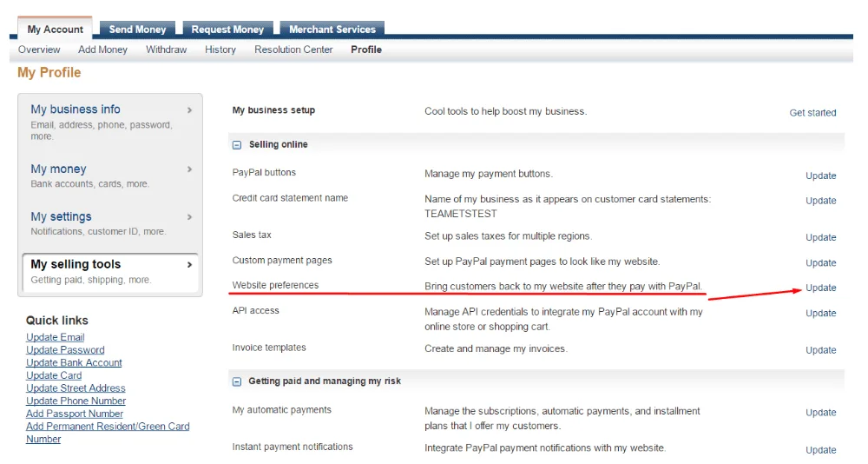
Task: Click the chevron beside My money
Action: point(189,169)
